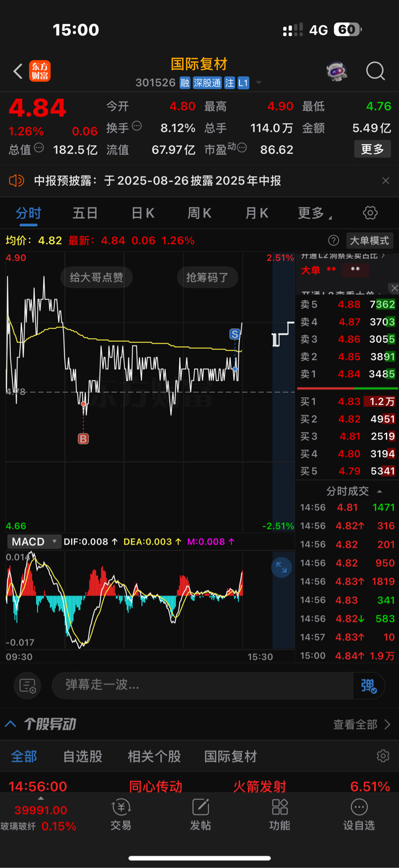The image size is (399, 868).
Task: Click the L1 level badge
Action: (x=243, y=83)
